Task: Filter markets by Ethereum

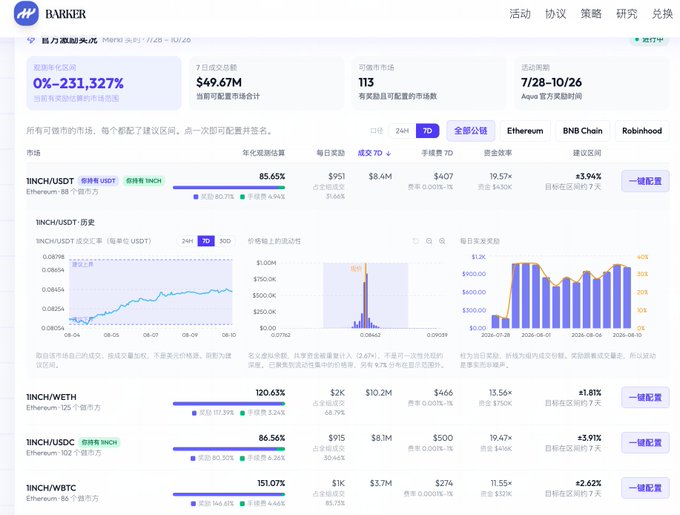Action: click(x=525, y=130)
